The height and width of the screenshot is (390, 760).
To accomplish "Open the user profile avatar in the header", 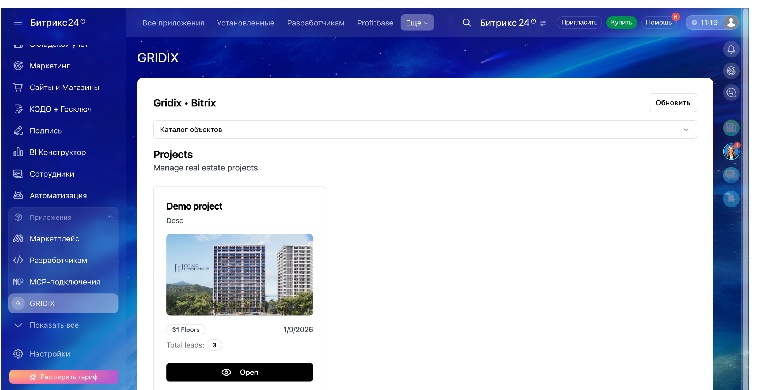I will point(731,22).
